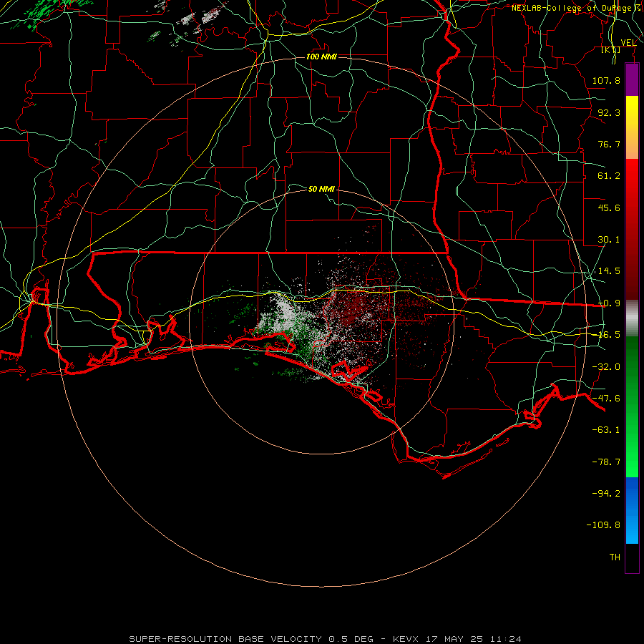Click the -16.5 value on velocity scale

pyautogui.click(x=609, y=335)
